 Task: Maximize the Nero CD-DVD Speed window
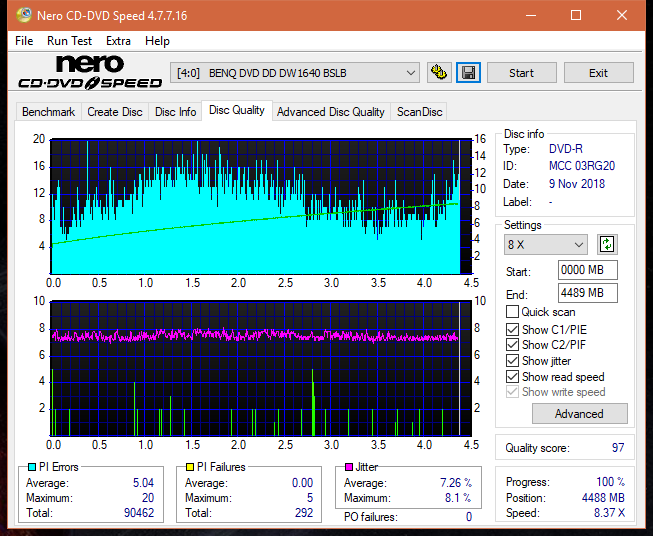(x=576, y=15)
